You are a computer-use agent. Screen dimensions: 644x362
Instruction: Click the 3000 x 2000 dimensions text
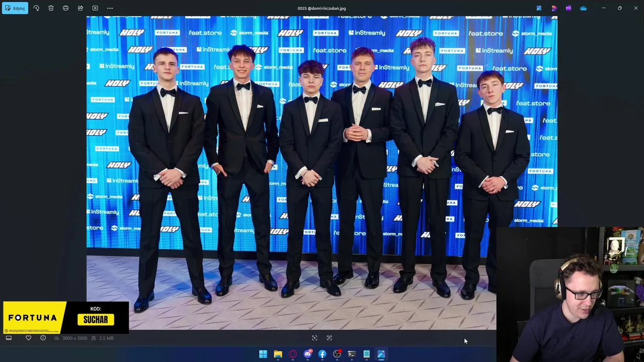[74, 338]
